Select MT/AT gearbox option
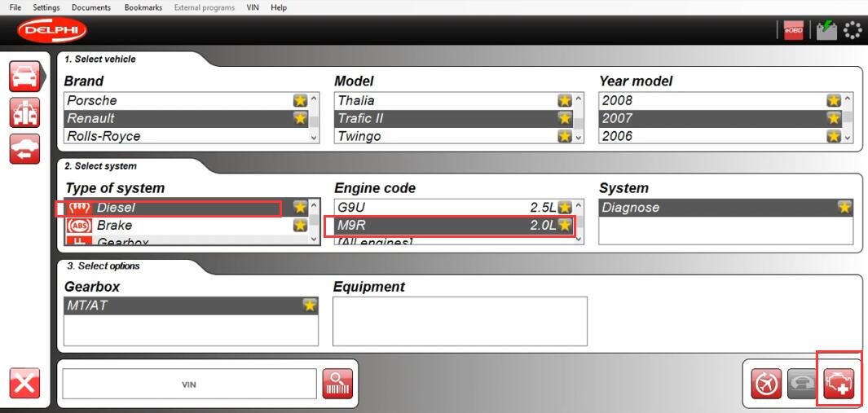The height and width of the screenshot is (413, 868). click(191, 305)
